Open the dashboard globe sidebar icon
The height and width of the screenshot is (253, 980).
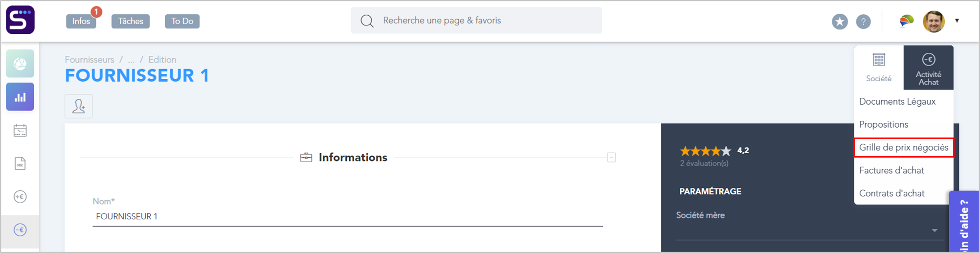tap(20, 64)
